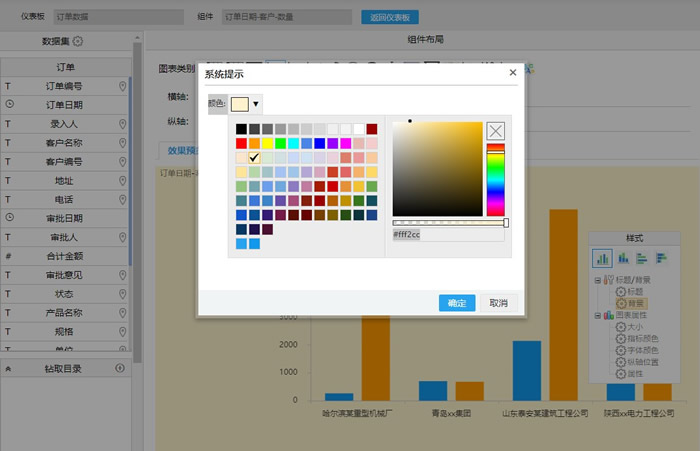700x451 pixels.
Task: Select the checked light yellow color swatch
Action: point(254,157)
